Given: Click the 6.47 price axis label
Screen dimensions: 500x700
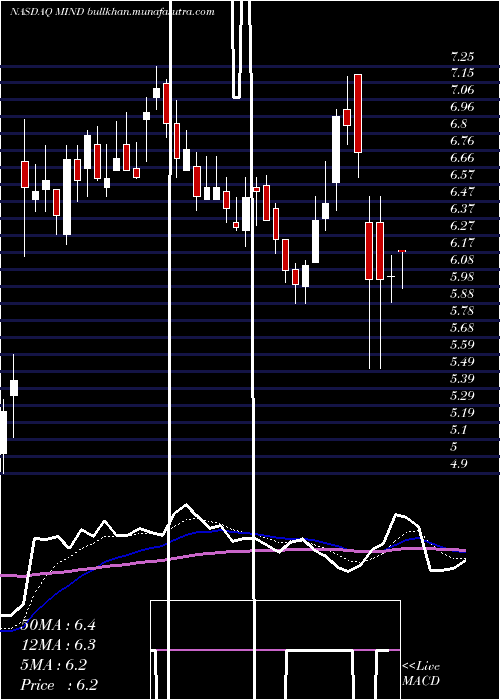Looking at the screenshot, I should (462, 192).
